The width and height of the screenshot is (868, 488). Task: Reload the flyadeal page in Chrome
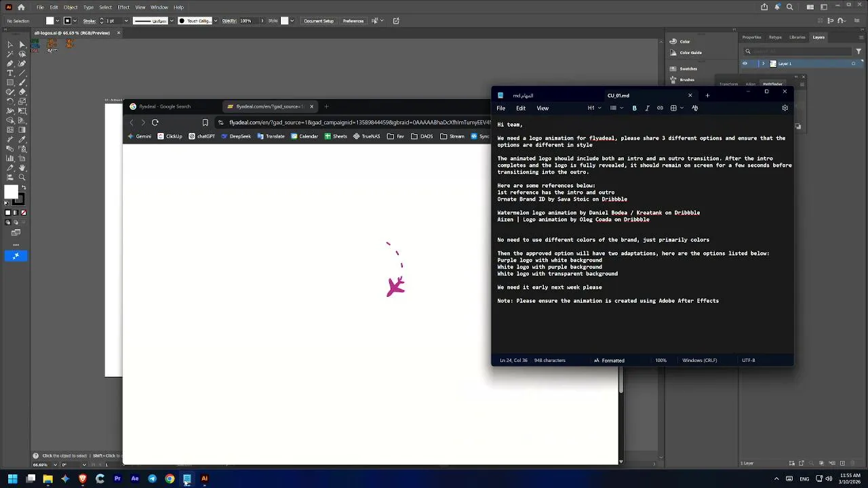coord(155,123)
